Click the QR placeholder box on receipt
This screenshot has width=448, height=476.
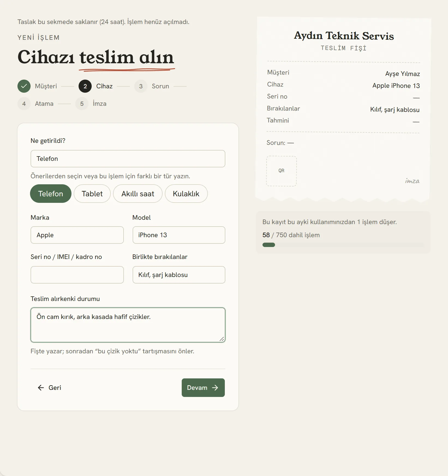(x=281, y=171)
